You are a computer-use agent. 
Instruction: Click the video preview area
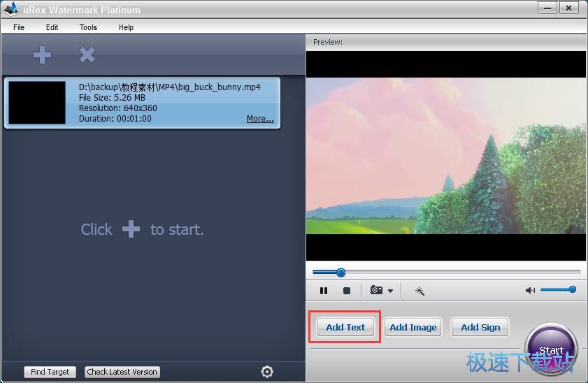[x=446, y=156]
